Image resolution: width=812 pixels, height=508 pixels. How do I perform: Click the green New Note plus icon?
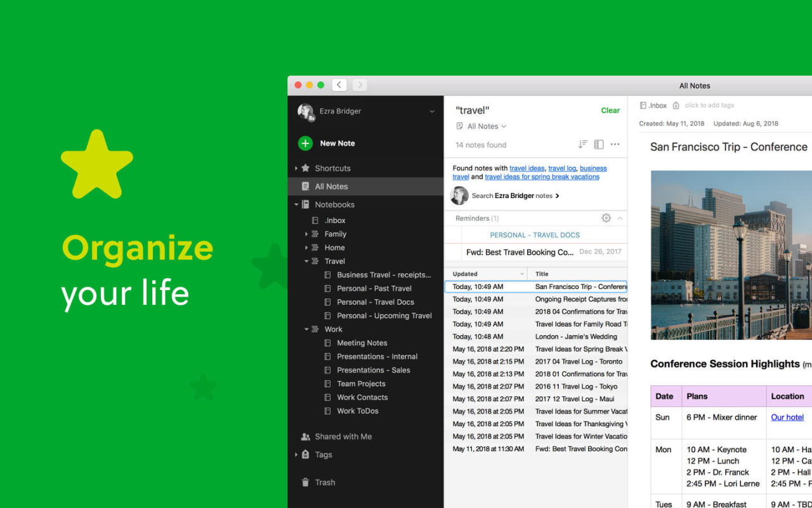pyautogui.click(x=305, y=144)
